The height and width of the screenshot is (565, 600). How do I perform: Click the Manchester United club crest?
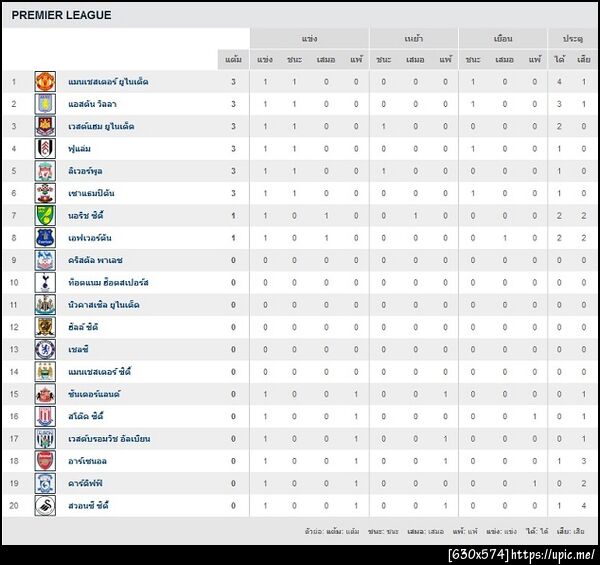44,81
